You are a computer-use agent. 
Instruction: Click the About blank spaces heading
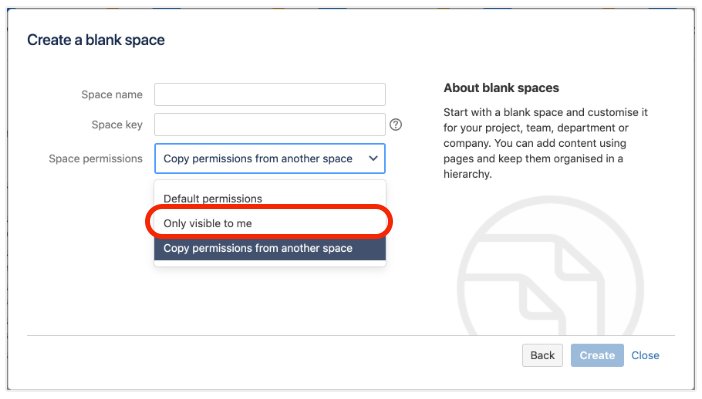click(501, 88)
